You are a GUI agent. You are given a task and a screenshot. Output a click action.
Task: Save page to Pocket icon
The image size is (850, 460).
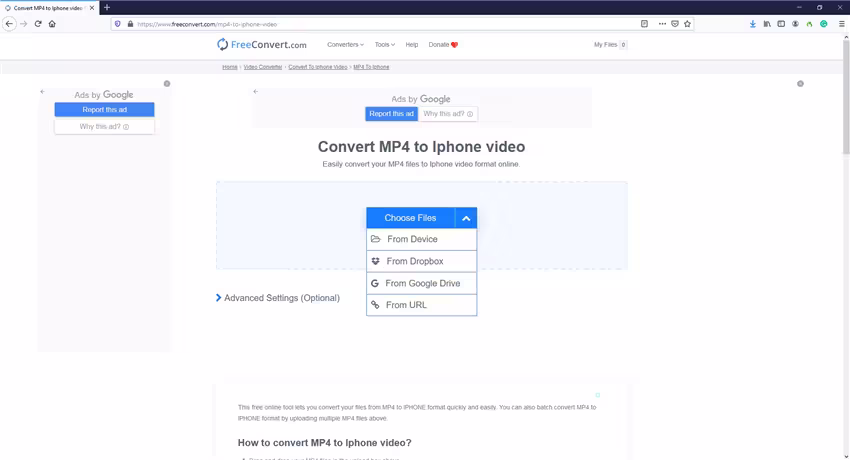(675, 24)
